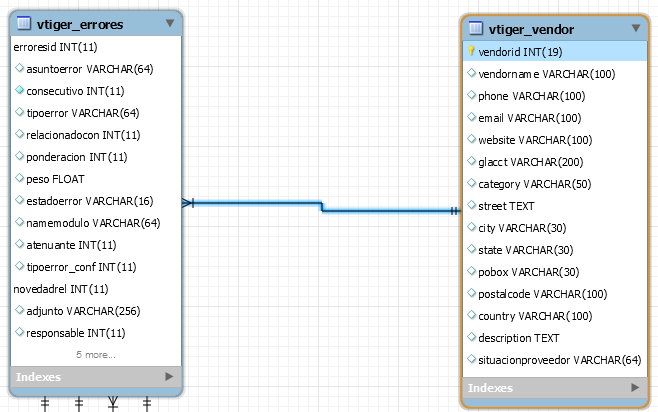
Task: Select the adjunto VARCHAR(256) column
Action: point(96,311)
